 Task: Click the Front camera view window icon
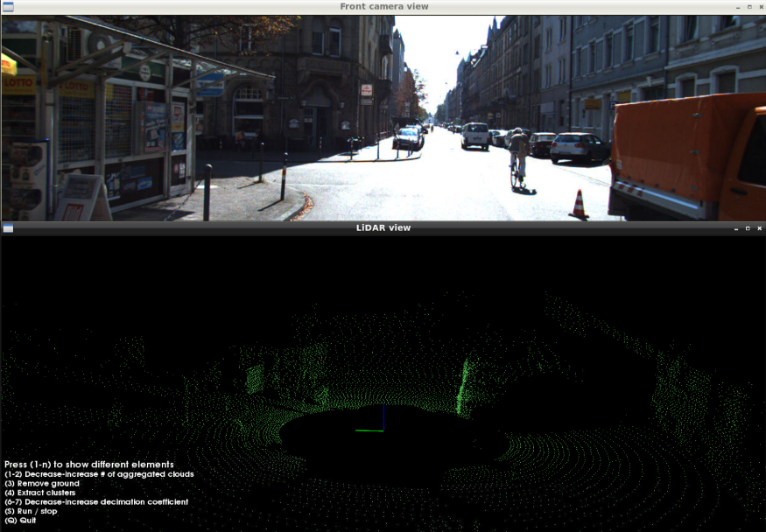(x=9, y=6)
